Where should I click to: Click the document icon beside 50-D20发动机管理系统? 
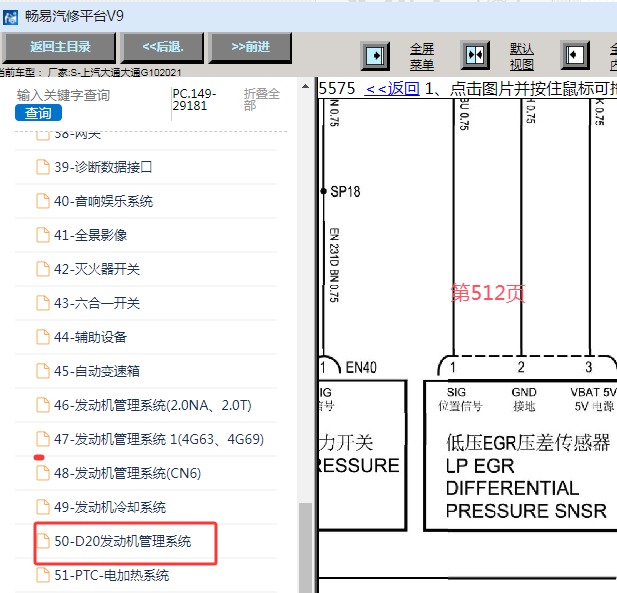click(42, 541)
